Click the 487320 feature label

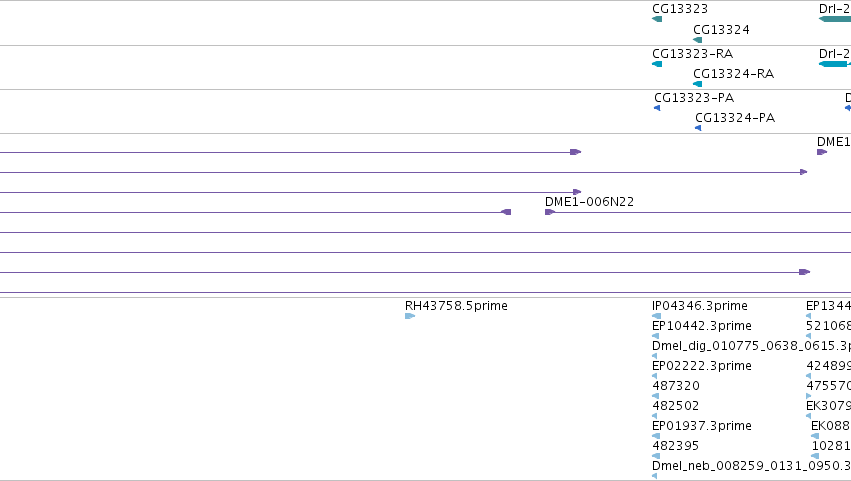pos(676,386)
